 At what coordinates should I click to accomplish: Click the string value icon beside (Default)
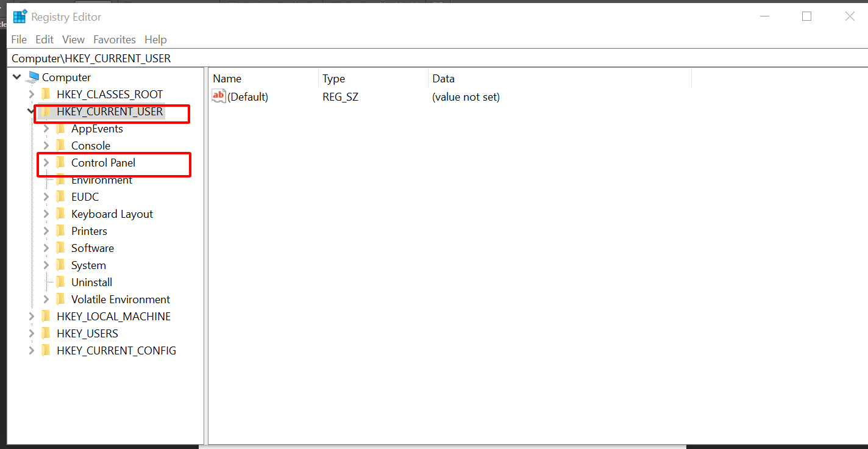219,96
